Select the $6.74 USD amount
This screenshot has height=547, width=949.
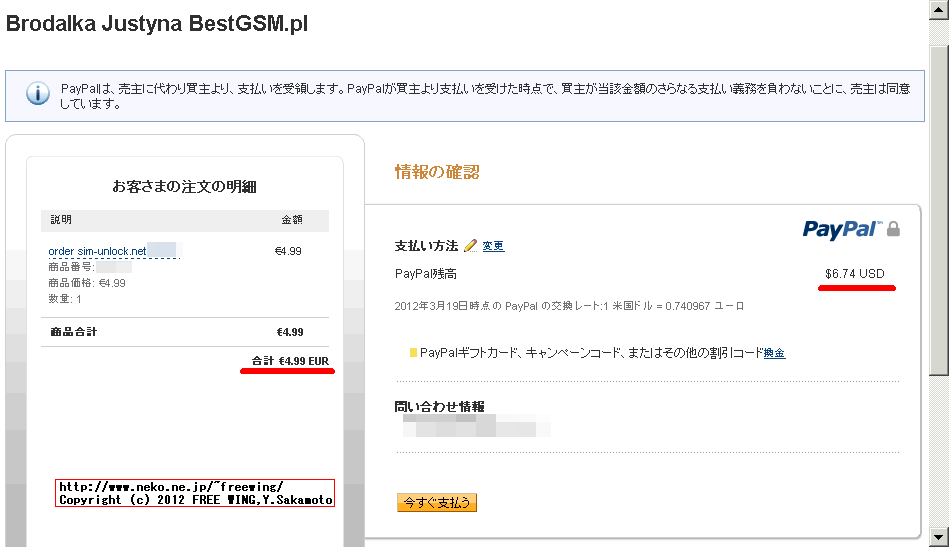[855, 274]
